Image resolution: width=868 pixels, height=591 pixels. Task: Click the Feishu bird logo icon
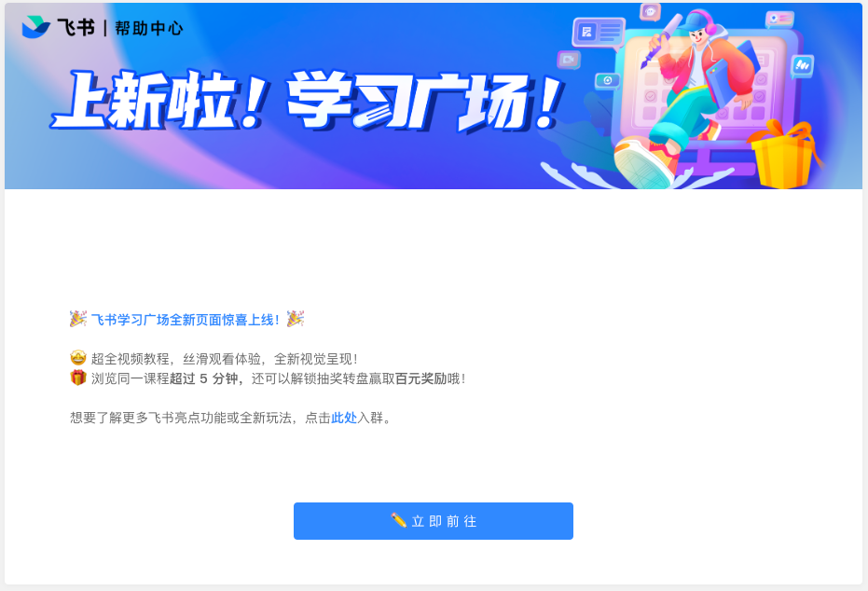(x=35, y=26)
